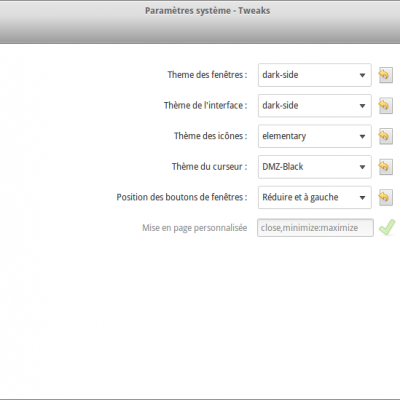Click the Theme des fenêtres label
400x400 pixels.
click(x=207, y=75)
